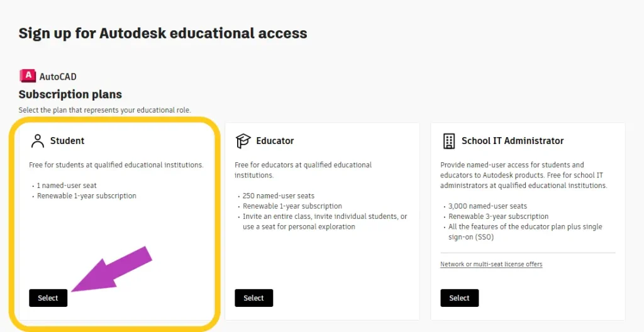Click the Educator plan title
Viewport: 644px width, 332px height.
tap(275, 141)
